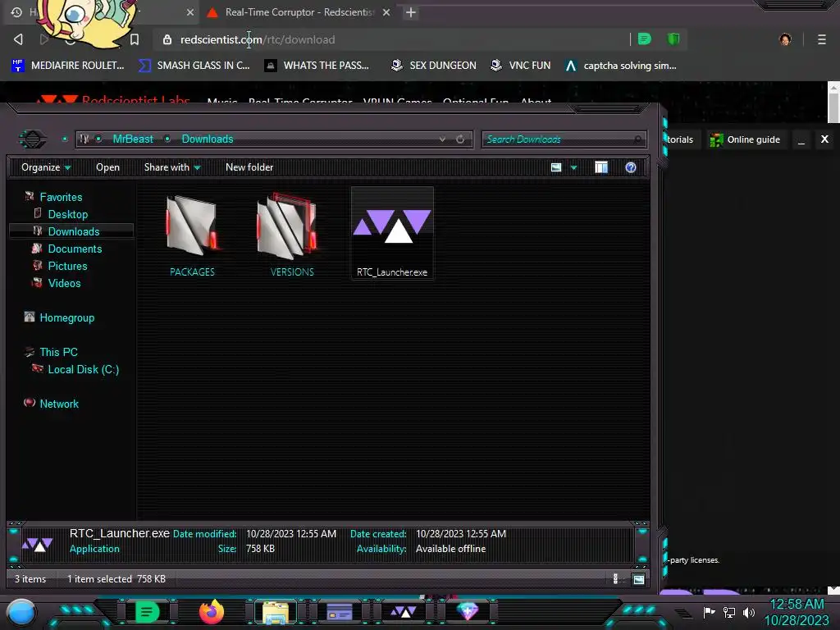This screenshot has height=630, width=840.
Task: Open RTC Launcher taskbar icon
Action: click(404, 612)
